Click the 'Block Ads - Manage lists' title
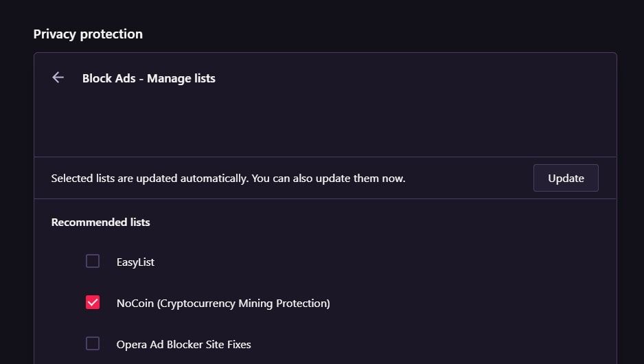The width and height of the screenshot is (644, 364). coord(148,78)
